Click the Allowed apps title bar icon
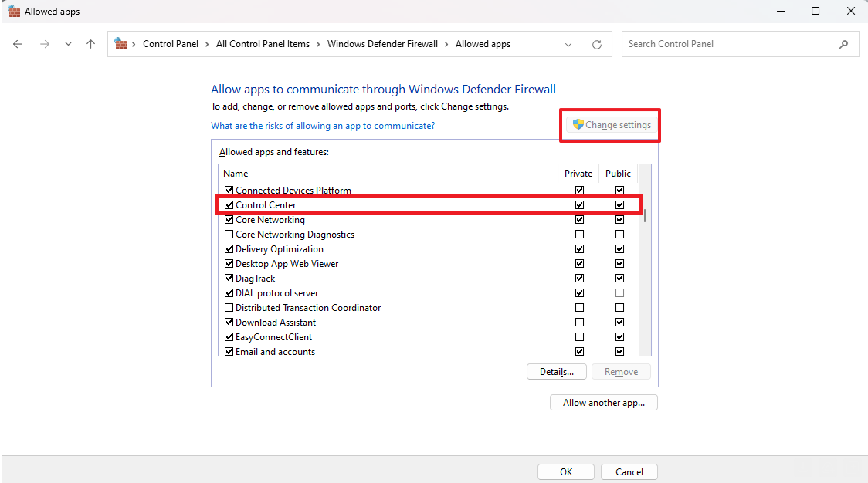This screenshot has height=483, width=868. [14, 11]
